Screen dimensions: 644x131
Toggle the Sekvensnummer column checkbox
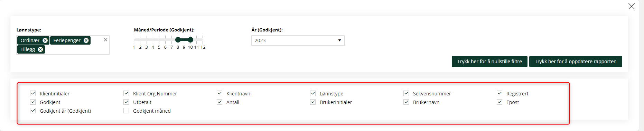[406, 93]
